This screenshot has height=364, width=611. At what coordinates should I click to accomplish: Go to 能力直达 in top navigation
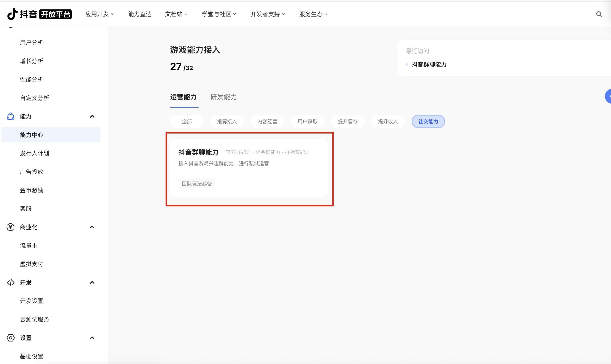140,14
